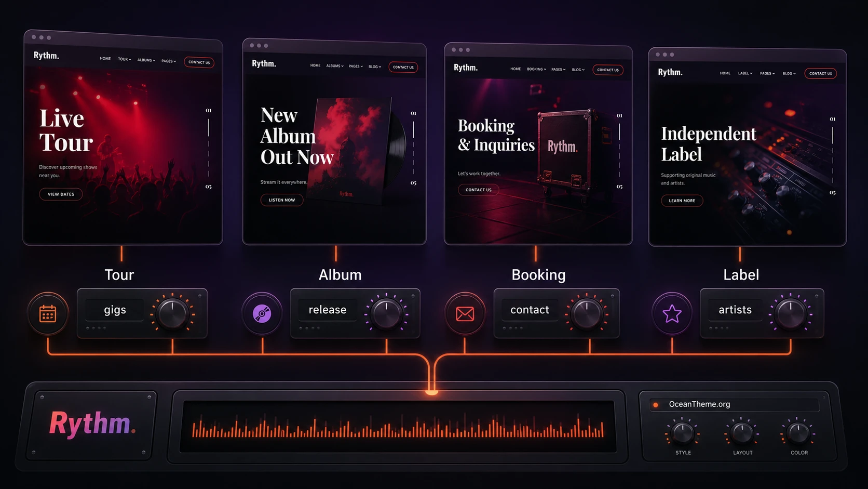Open TOUR dropdown in Live Tour window

124,59
